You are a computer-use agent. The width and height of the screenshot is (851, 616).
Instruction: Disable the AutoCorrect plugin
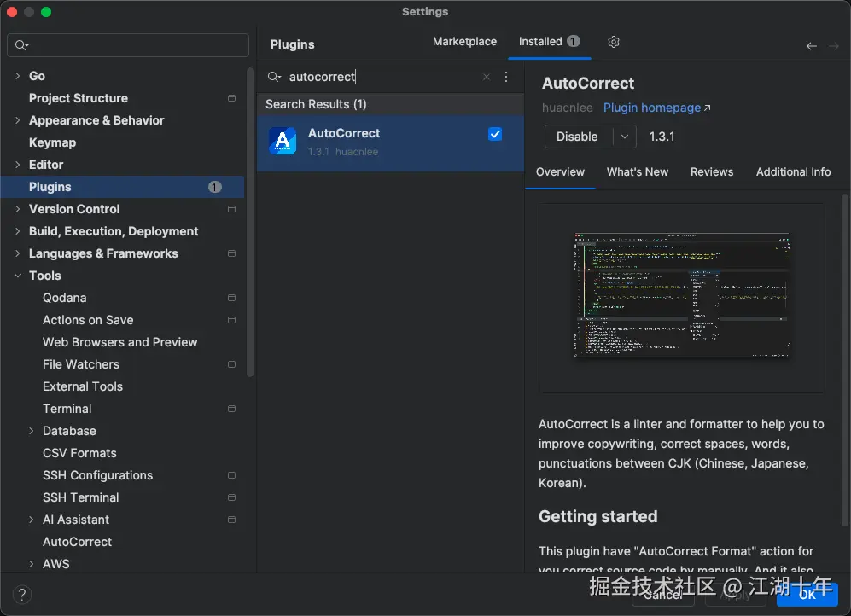pos(578,137)
